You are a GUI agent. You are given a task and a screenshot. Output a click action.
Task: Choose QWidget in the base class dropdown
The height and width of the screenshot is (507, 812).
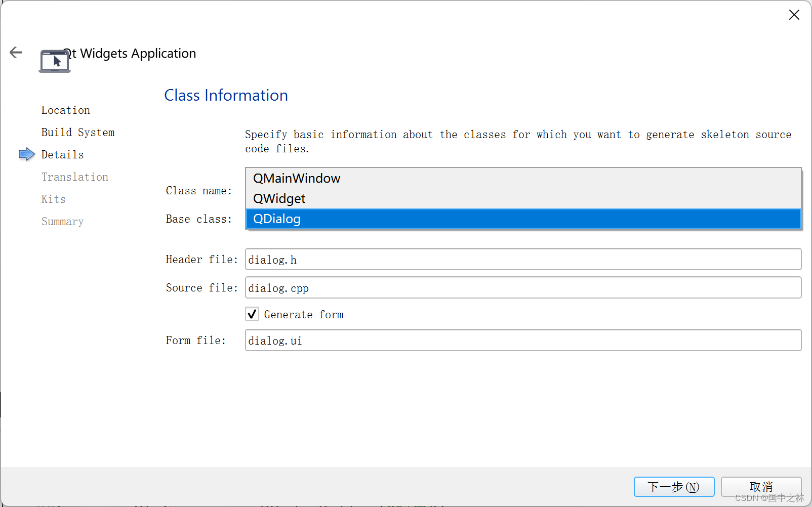click(523, 198)
